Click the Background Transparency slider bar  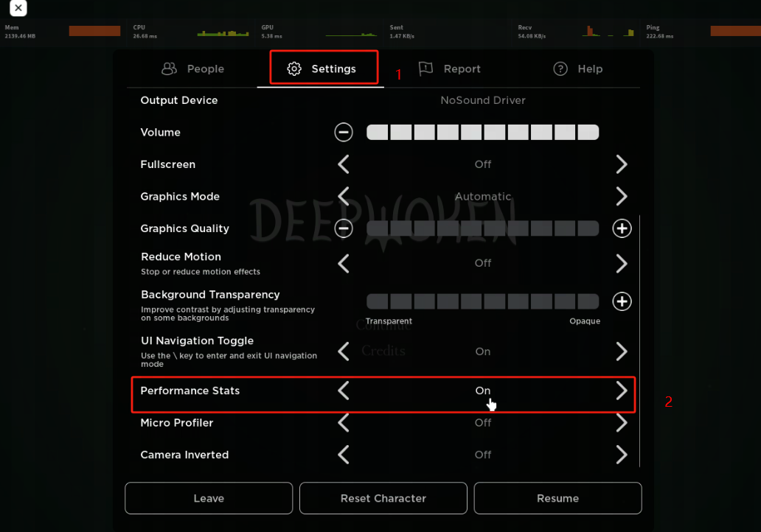click(x=482, y=301)
